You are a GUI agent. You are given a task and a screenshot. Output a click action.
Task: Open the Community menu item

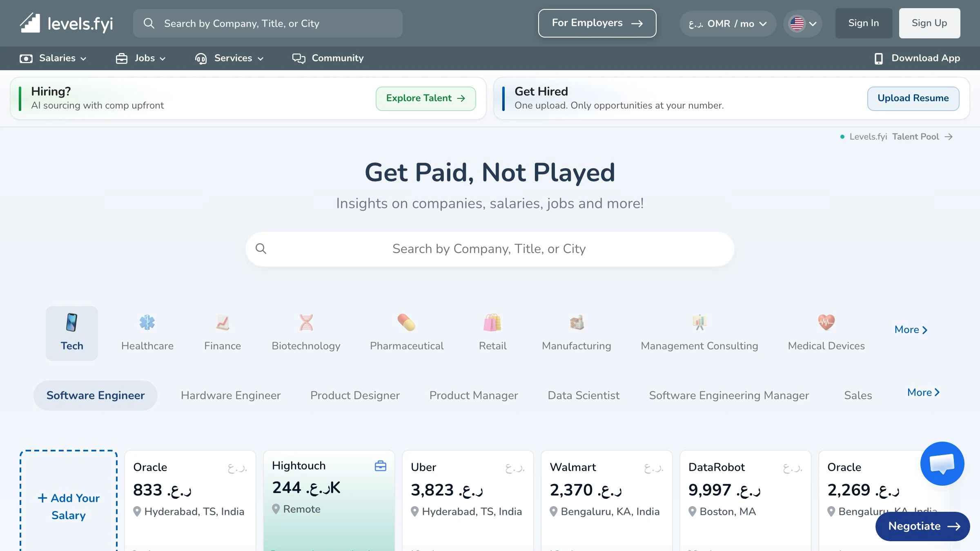click(328, 58)
